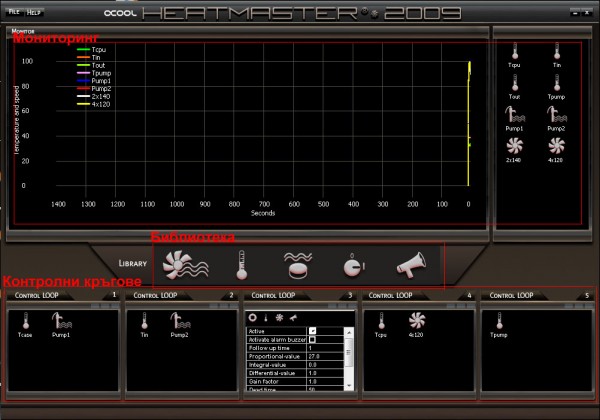Viewport: 600px width, 420px height.
Task: Select the Tcpu thermometer in the sensor panel
Action: [515, 51]
